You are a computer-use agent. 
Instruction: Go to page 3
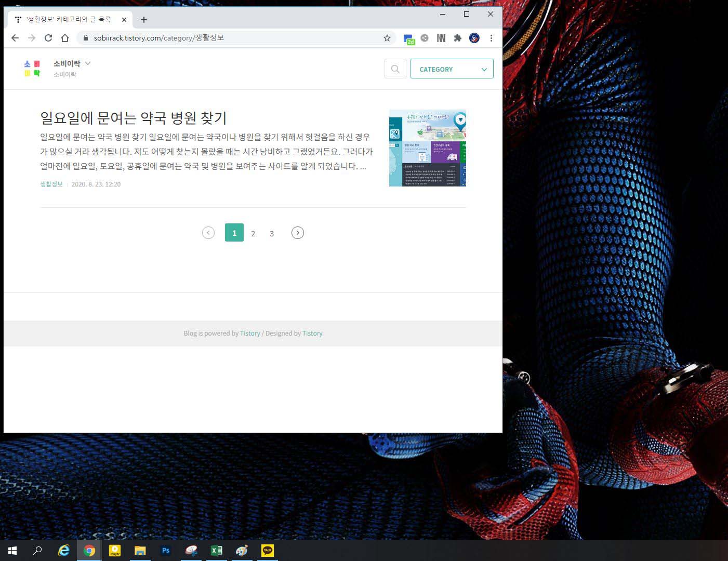pos(272,233)
